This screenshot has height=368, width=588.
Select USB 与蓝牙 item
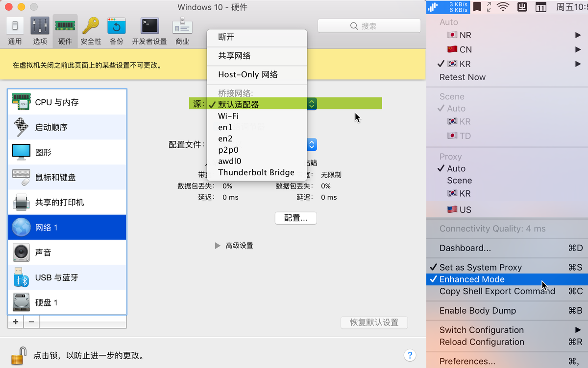[x=67, y=277]
